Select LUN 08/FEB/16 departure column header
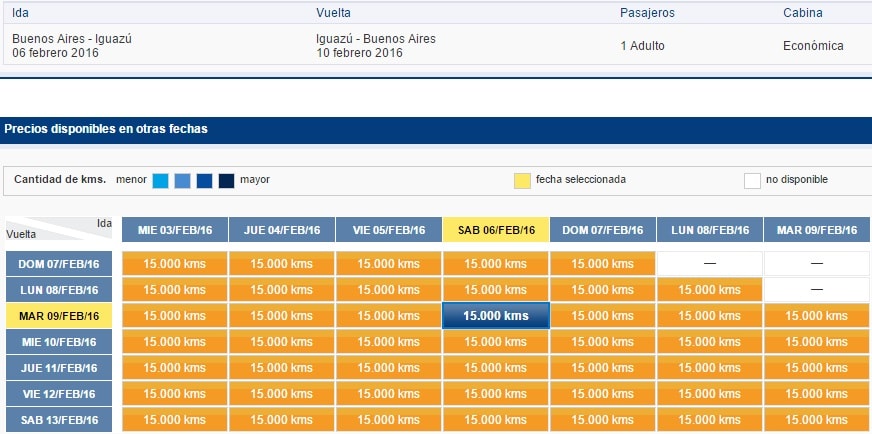Viewport: 872px width, 434px height. point(710,230)
